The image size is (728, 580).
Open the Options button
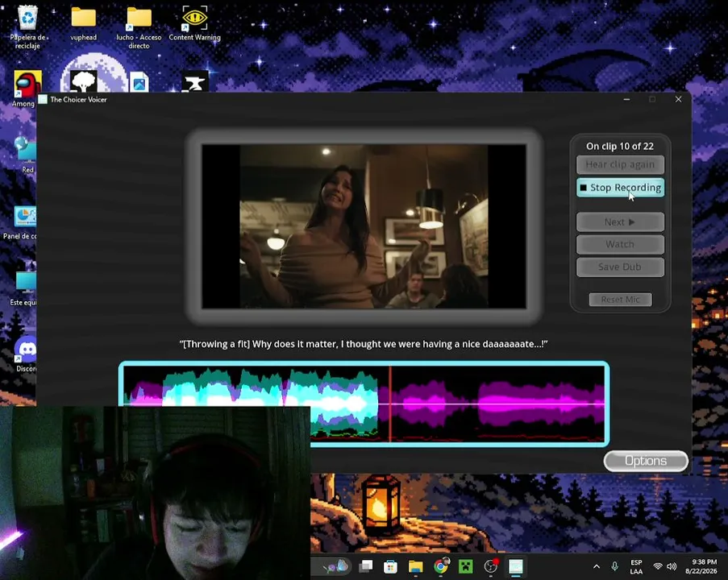(646, 461)
